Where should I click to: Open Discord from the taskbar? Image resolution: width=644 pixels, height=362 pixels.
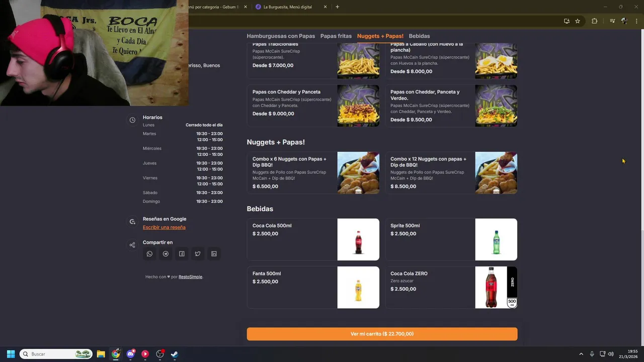point(131,354)
